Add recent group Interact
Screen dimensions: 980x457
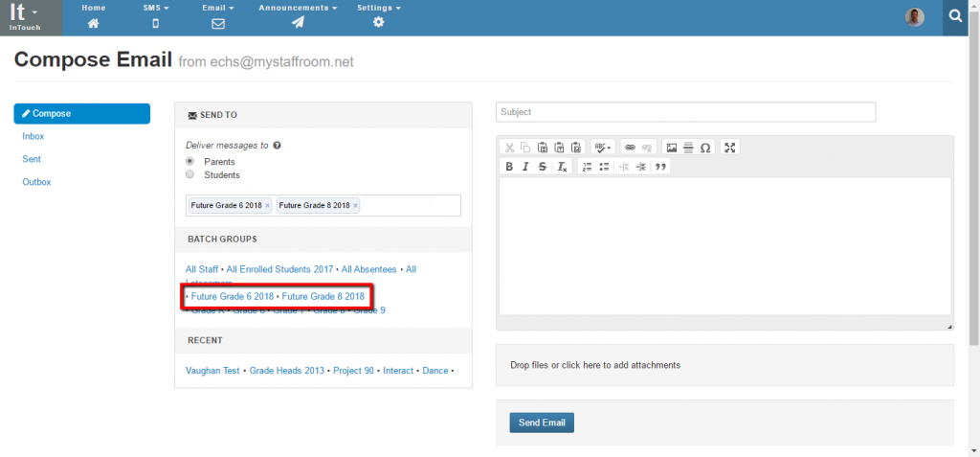[x=398, y=371]
